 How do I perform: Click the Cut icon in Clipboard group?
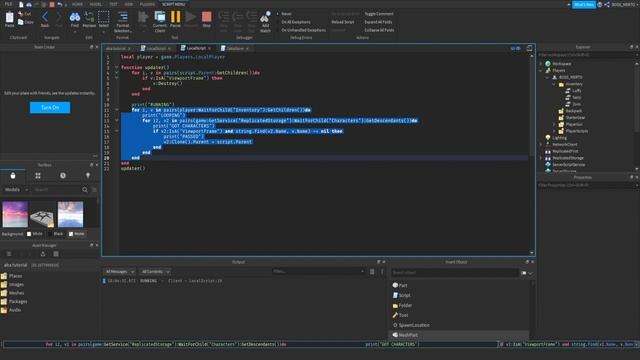pyautogui.click(x=21, y=14)
